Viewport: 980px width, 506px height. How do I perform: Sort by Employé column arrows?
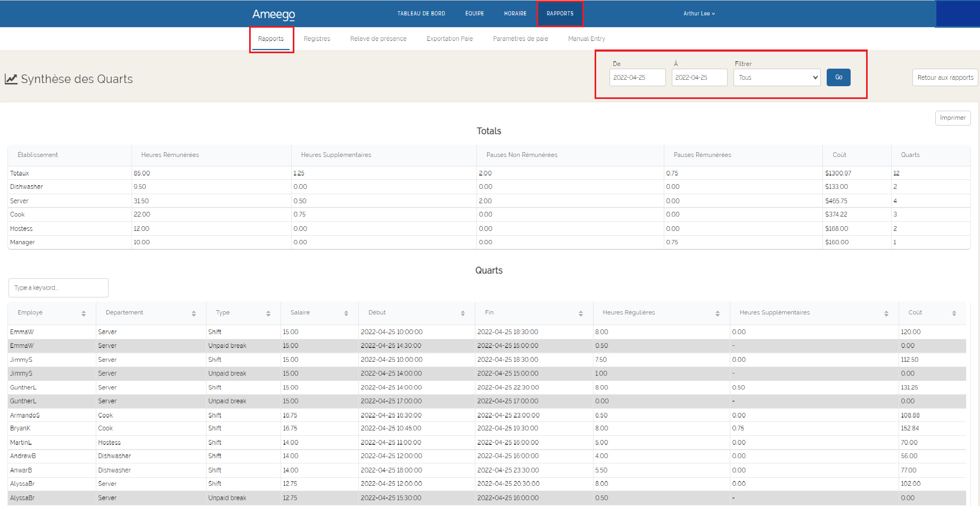tap(84, 313)
